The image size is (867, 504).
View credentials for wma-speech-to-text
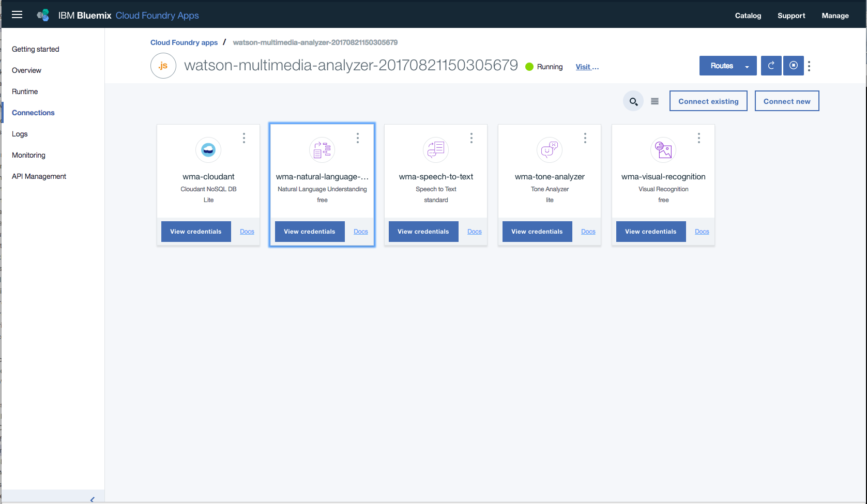pyautogui.click(x=423, y=232)
